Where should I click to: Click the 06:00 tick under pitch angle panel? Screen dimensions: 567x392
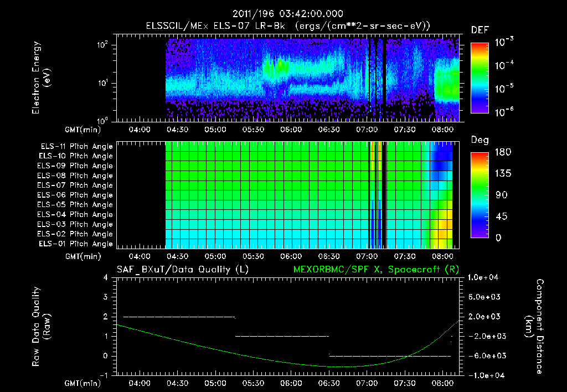(291, 256)
